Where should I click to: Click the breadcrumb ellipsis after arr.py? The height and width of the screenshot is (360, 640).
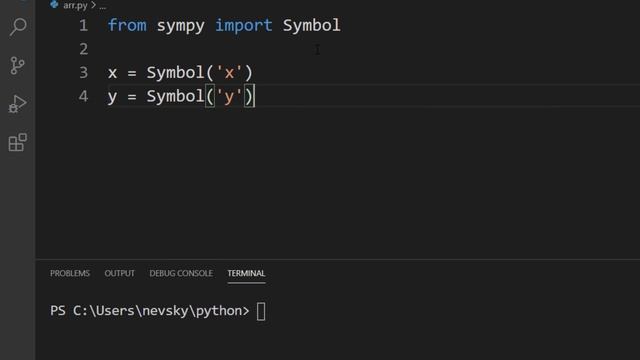tap(102, 7)
